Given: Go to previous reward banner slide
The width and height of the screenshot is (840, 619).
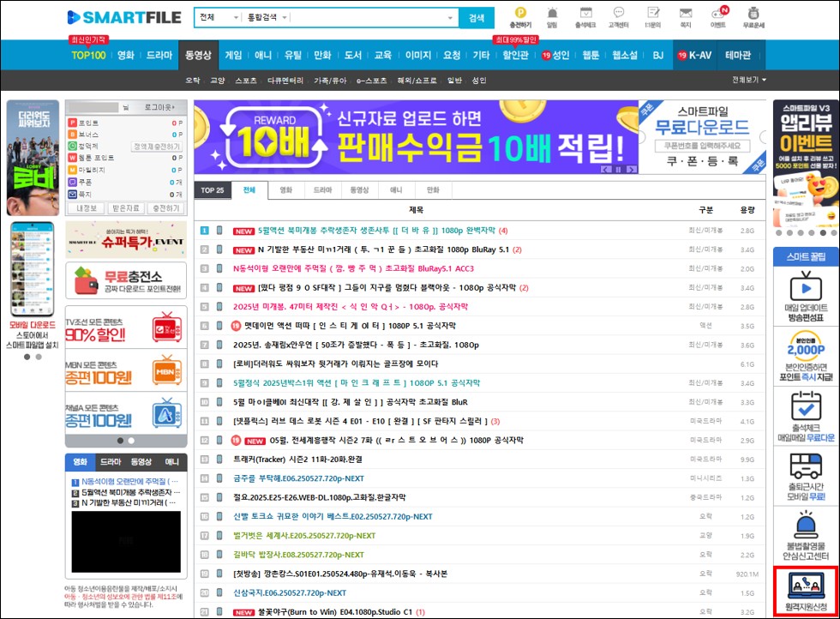Looking at the screenshot, I should 606,170.
